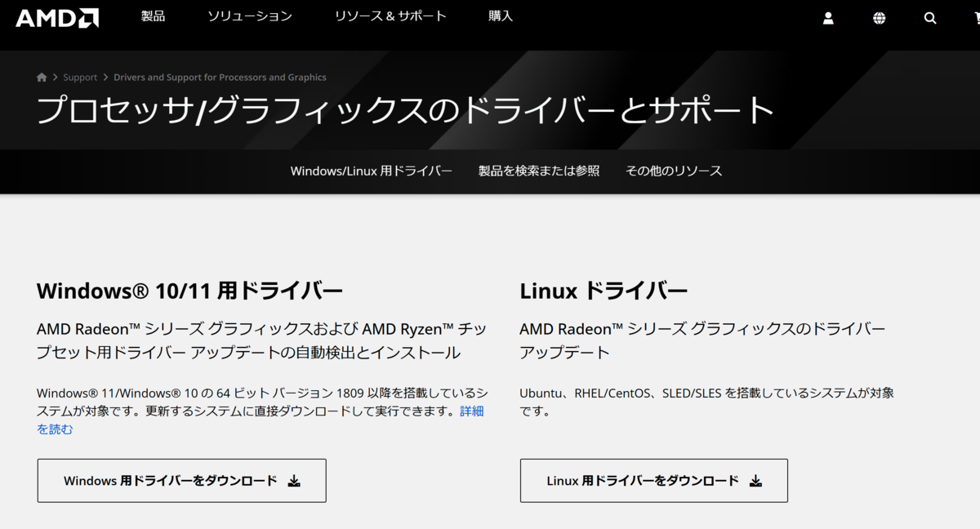Viewport: 980px width, 529px height.
Task: Click the Windows® 10/11 用ドライバー heading
Action: point(189,291)
